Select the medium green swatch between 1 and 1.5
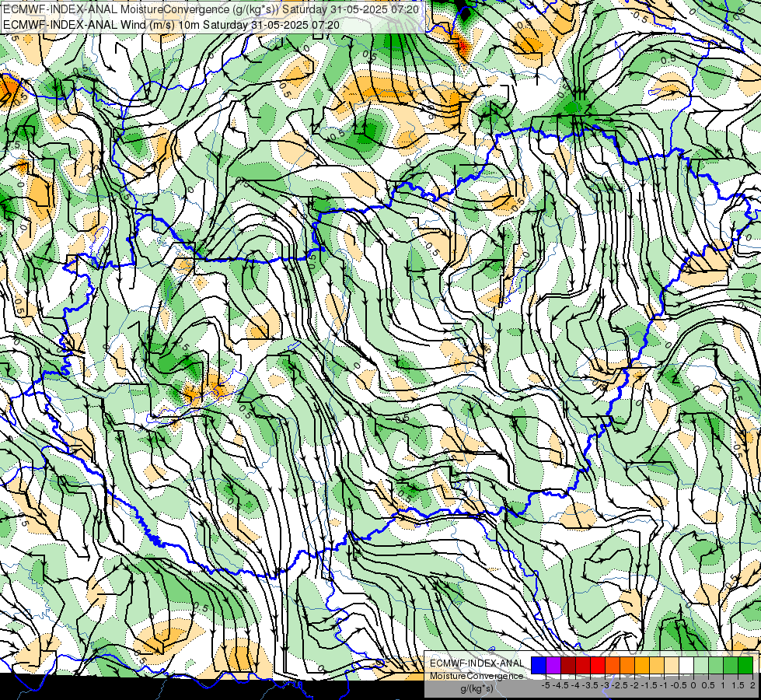 click(x=731, y=665)
